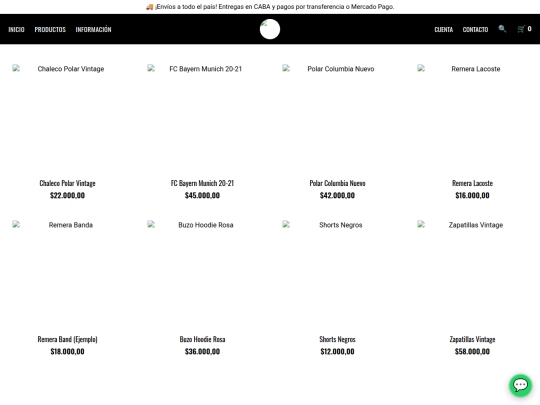Open the shopping cart icon

point(521,29)
